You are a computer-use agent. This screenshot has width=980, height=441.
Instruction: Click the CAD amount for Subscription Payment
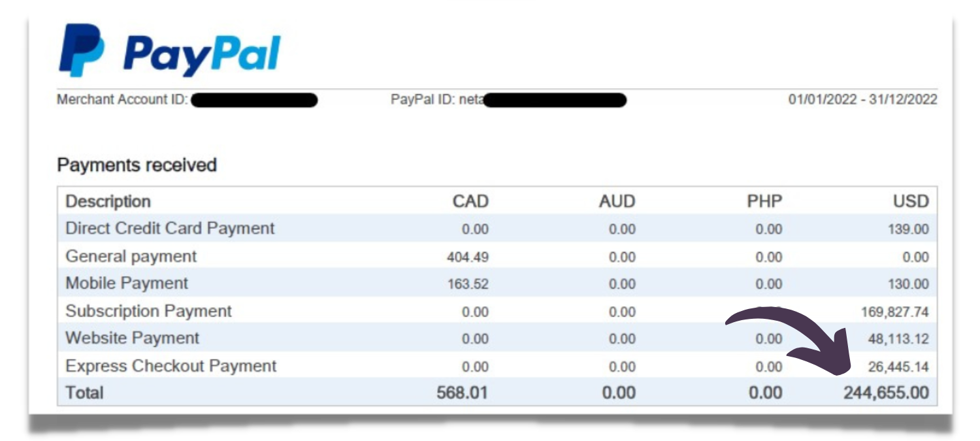pyautogui.click(x=476, y=312)
